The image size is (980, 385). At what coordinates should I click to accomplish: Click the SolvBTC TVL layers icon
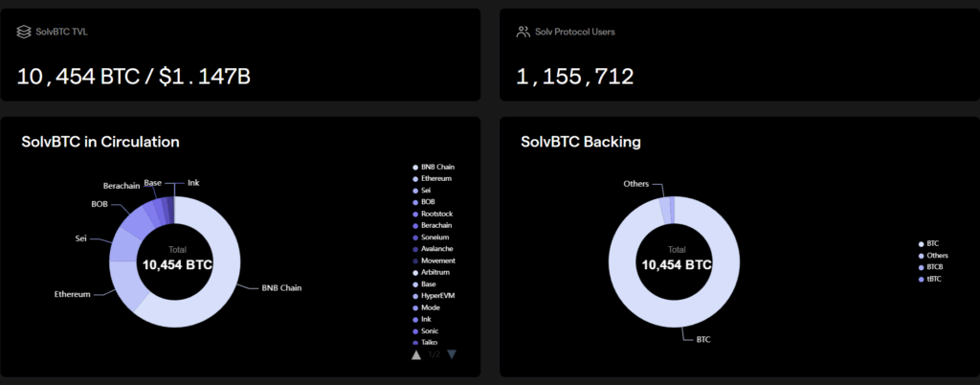pyautogui.click(x=24, y=32)
